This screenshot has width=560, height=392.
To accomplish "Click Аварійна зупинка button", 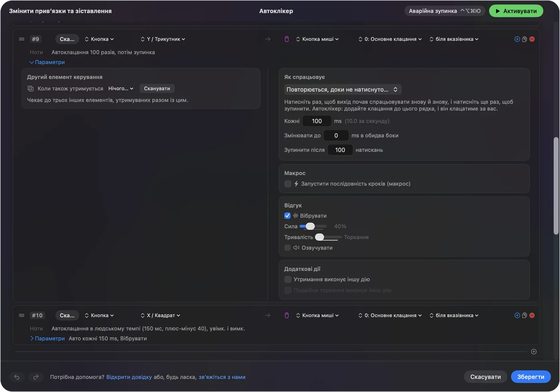I will click(445, 11).
